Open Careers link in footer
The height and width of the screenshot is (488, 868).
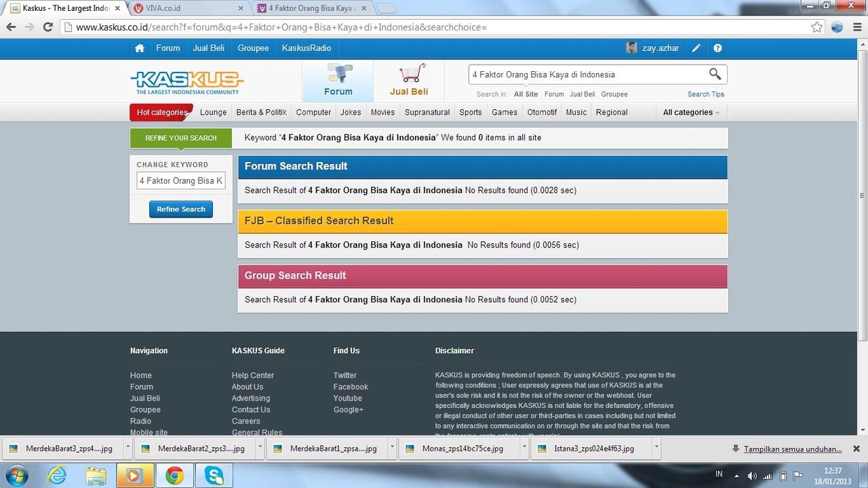pos(246,422)
